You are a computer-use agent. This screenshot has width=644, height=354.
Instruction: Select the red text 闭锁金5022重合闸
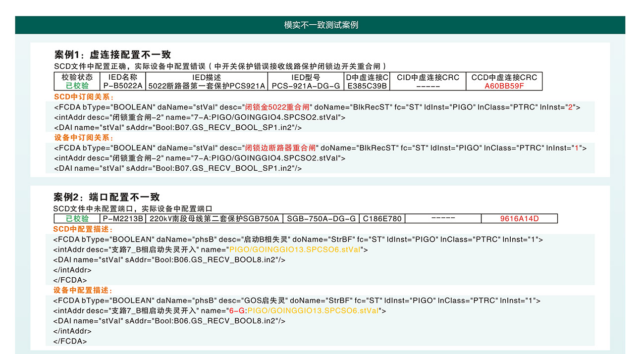[x=277, y=107]
